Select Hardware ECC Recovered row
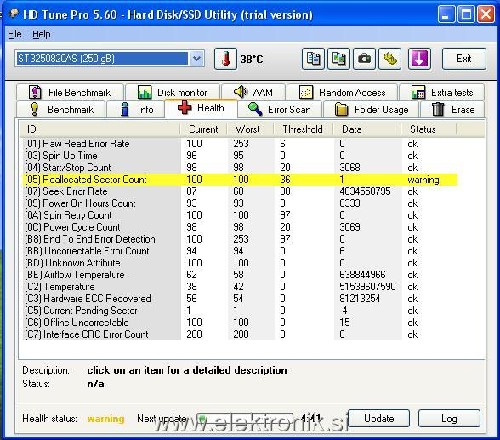The width and height of the screenshot is (500, 440). pyautogui.click(x=241, y=298)
